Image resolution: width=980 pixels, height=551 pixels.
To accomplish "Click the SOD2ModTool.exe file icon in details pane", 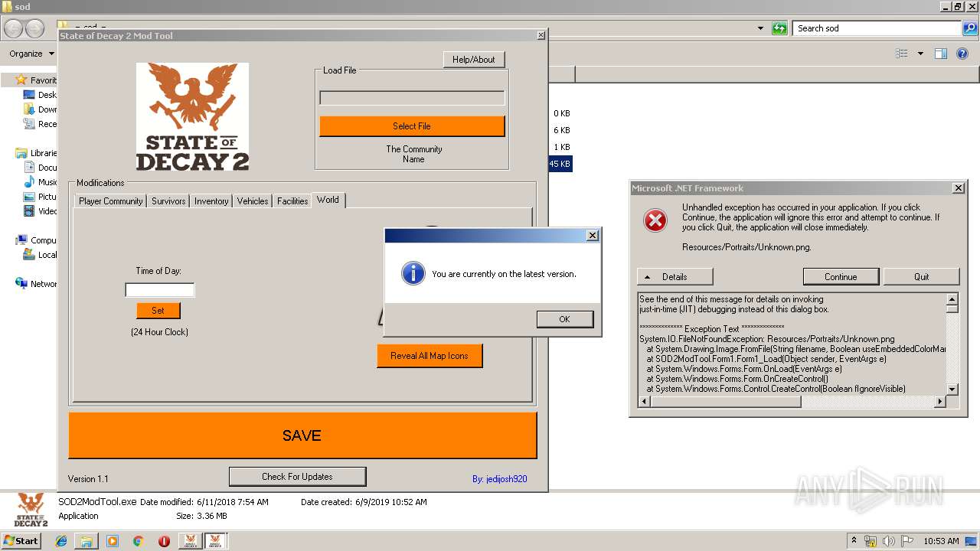I will click(x=29, y=510).
